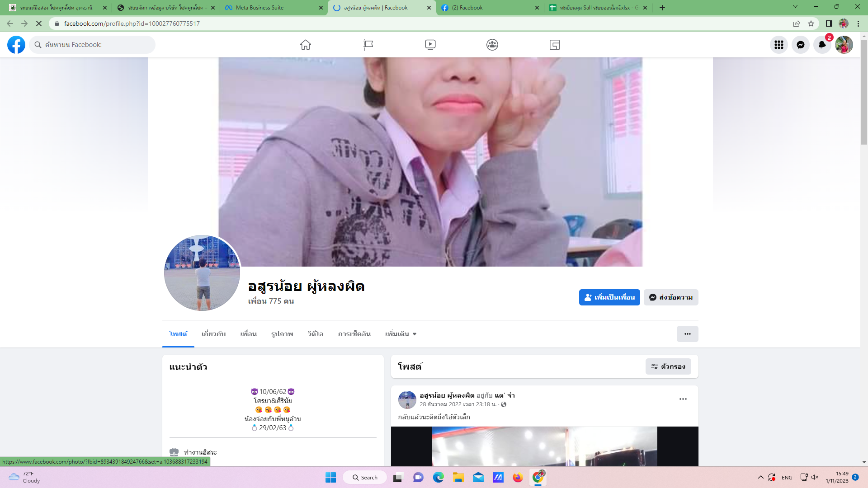The image size is (868, 488).
Task: Open the Facebook menu grid icon
Action: click(x=778, y=45)
